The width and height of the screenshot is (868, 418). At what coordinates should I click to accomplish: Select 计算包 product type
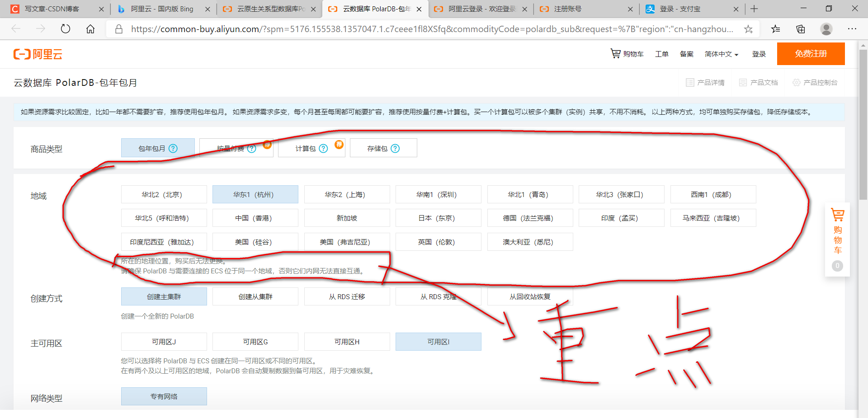tap(311, 148)
